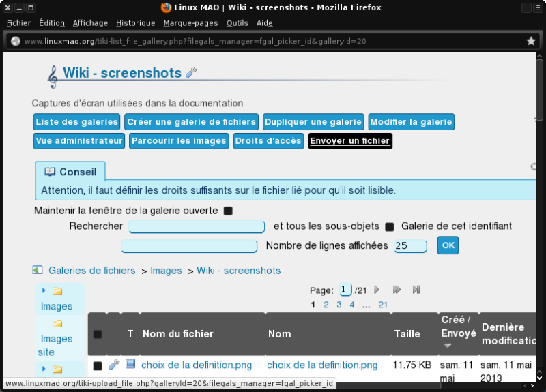Click Modifier la galerie button
The width and height of the screenshot is (546, 392).
point(412,122)
